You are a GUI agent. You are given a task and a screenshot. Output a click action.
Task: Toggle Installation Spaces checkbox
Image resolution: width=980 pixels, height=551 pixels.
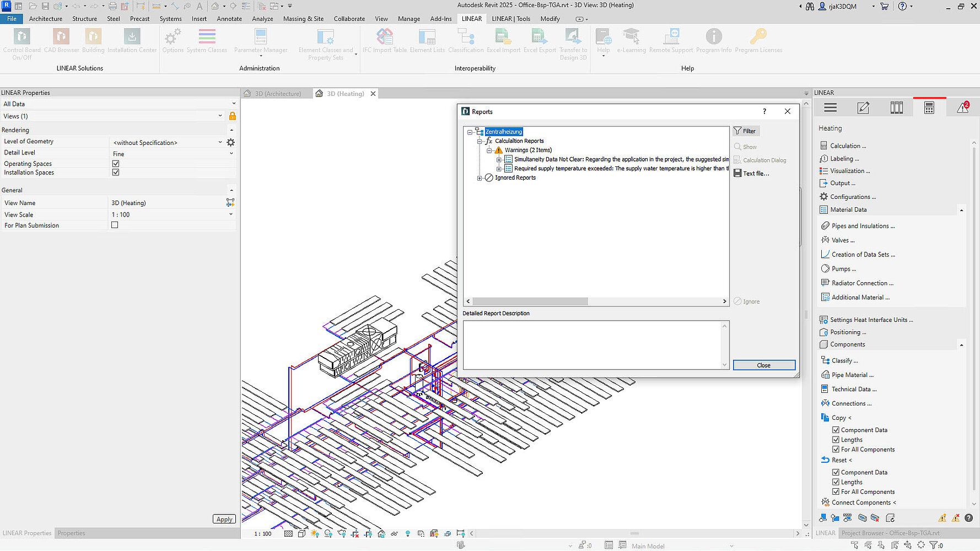(116, 172)
